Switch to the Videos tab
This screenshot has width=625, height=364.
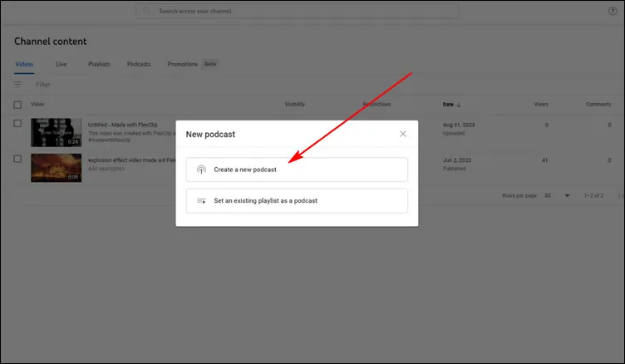click(x=24, y=64)
